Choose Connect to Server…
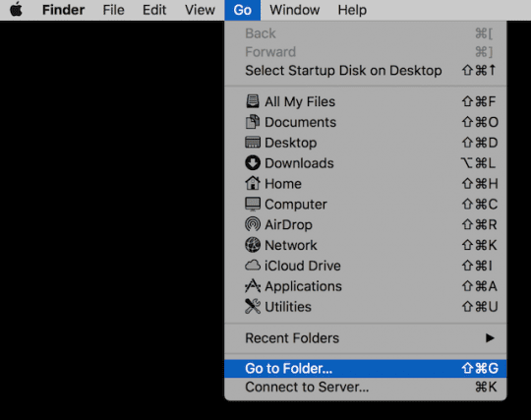The height and width of the screenshot is (420, 531). [366, 388]
